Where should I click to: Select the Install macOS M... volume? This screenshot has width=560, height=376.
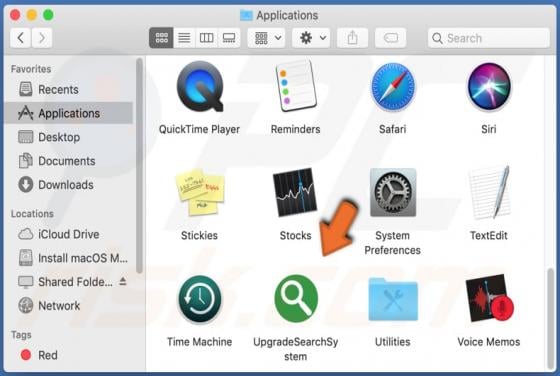coord(68,258)
